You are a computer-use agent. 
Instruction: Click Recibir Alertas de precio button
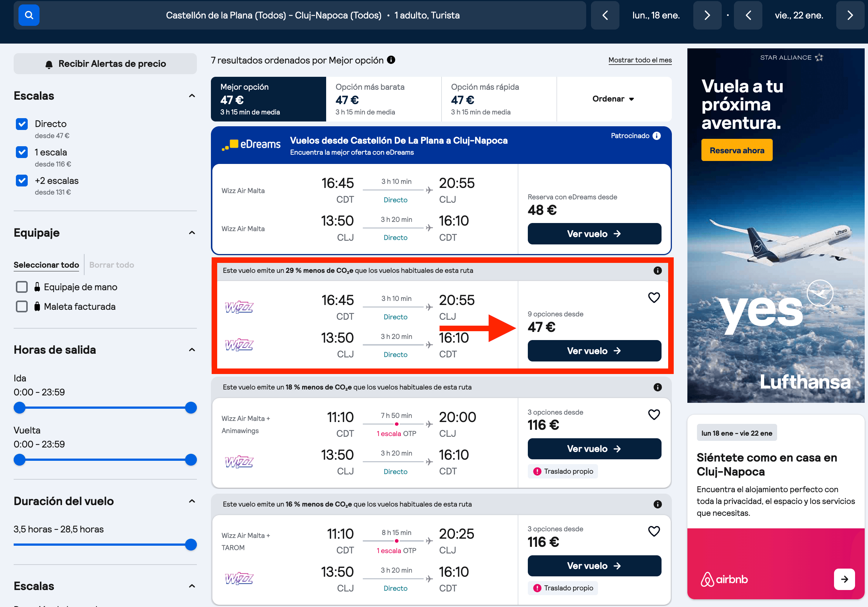point(105,64)
